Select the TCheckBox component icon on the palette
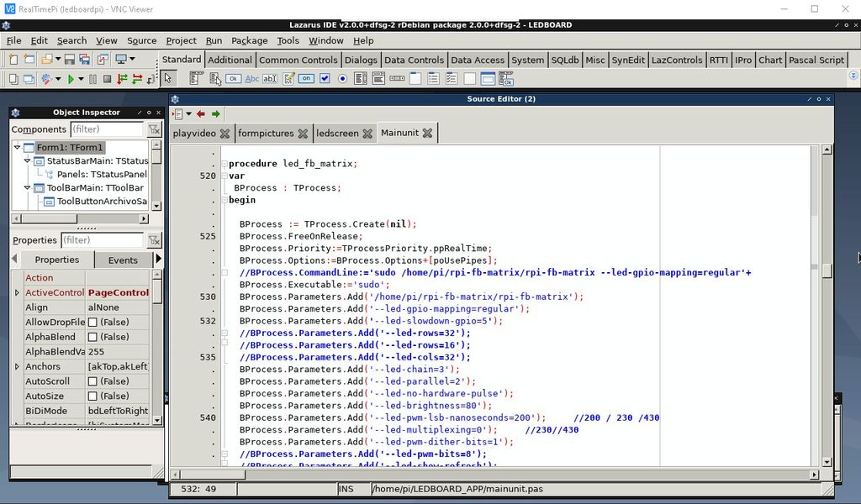Image resolution: width=861 pixels, height=504 pixels. coord(325,77)
